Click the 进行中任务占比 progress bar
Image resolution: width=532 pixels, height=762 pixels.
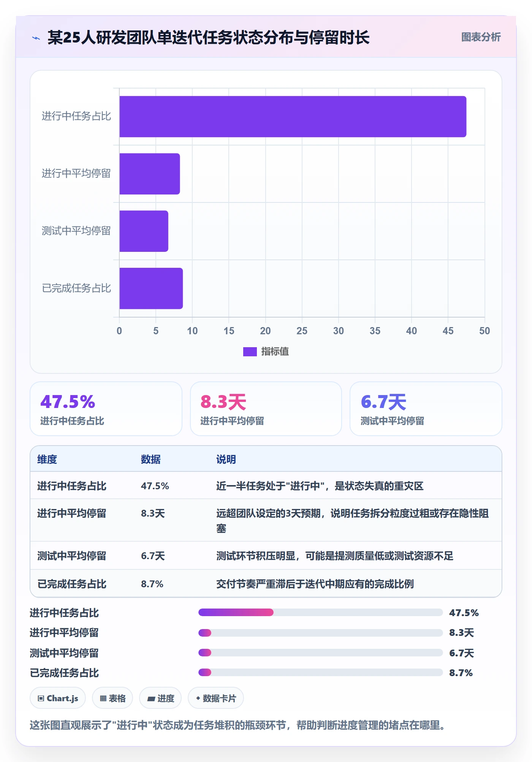pyautogui.click(x=321, y=612)
